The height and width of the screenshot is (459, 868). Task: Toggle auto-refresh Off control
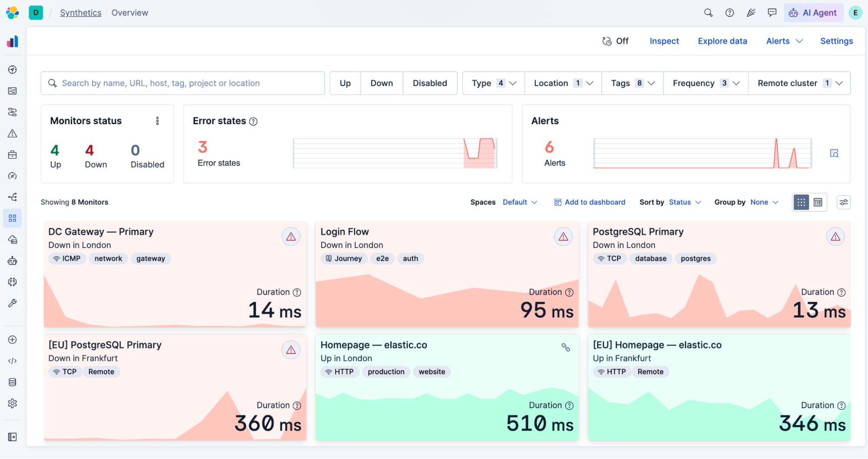pyautogui.click(x=615, y=41)
